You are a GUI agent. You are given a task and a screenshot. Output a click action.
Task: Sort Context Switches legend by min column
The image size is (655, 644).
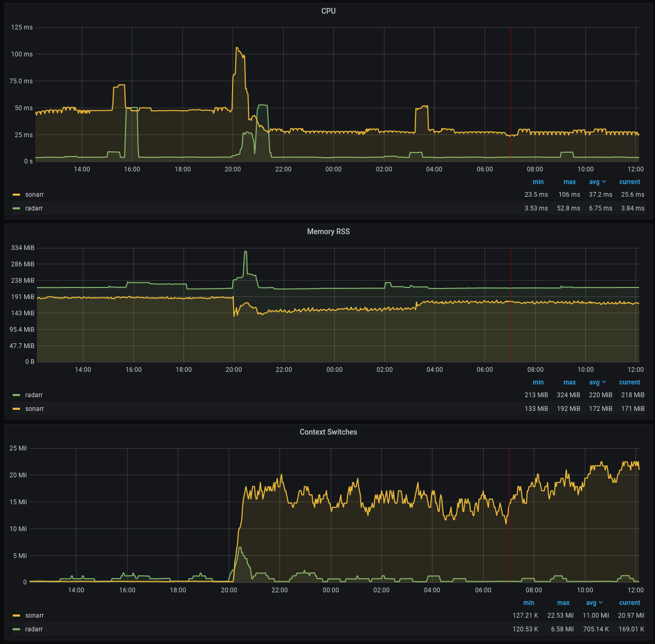coord(528,603)
